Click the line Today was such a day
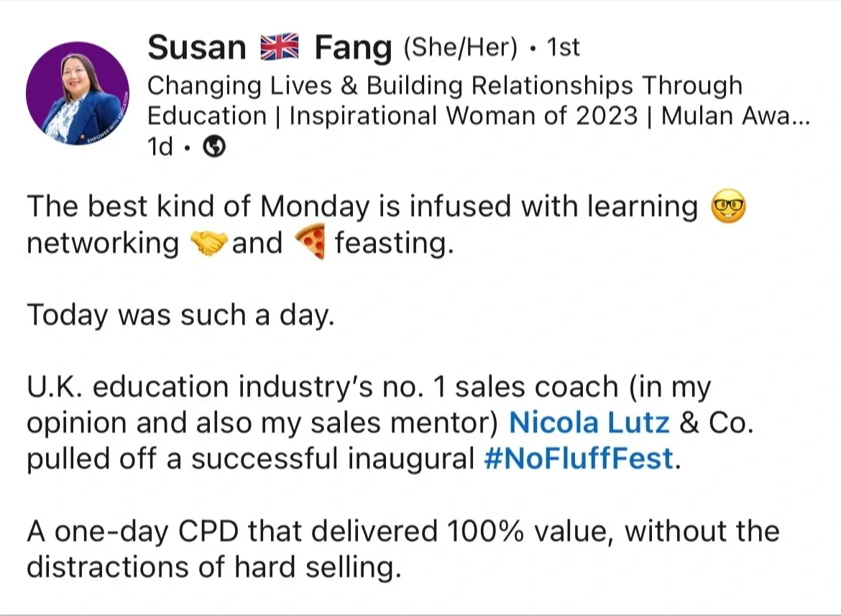The width and height of the screenshot is (841, 616). coord(181,315)
